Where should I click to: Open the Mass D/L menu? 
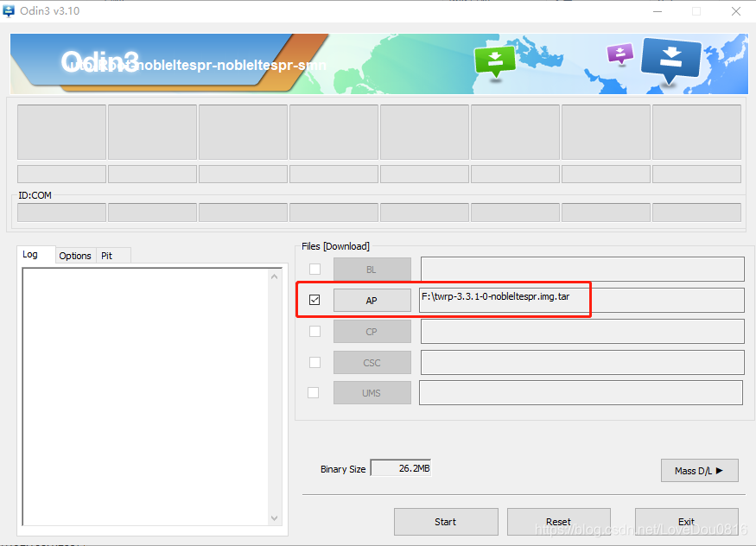[699, 470]
